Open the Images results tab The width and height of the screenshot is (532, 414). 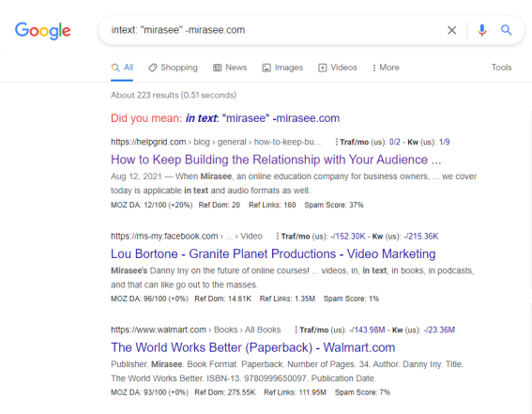(x=282, y=68)
